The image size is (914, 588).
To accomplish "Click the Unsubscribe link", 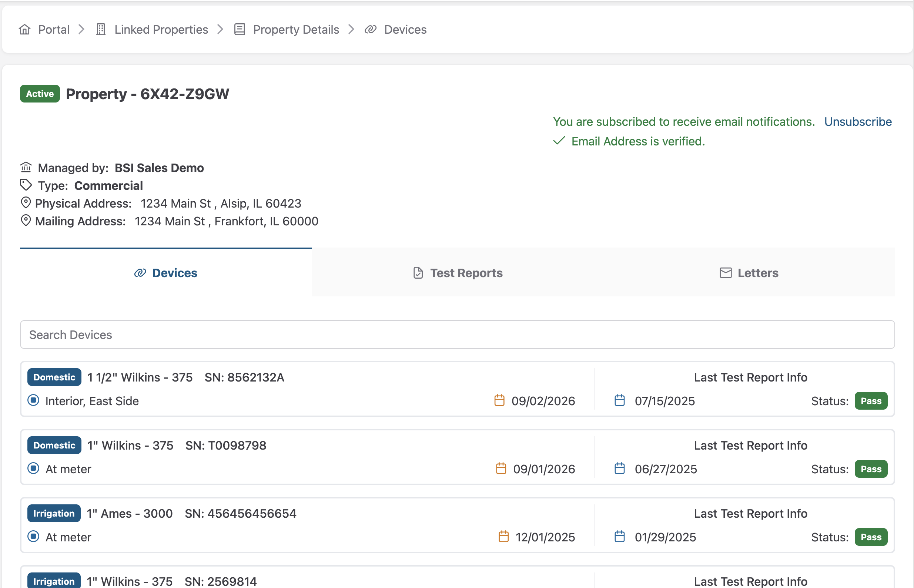I will click(x=857, y=122).
